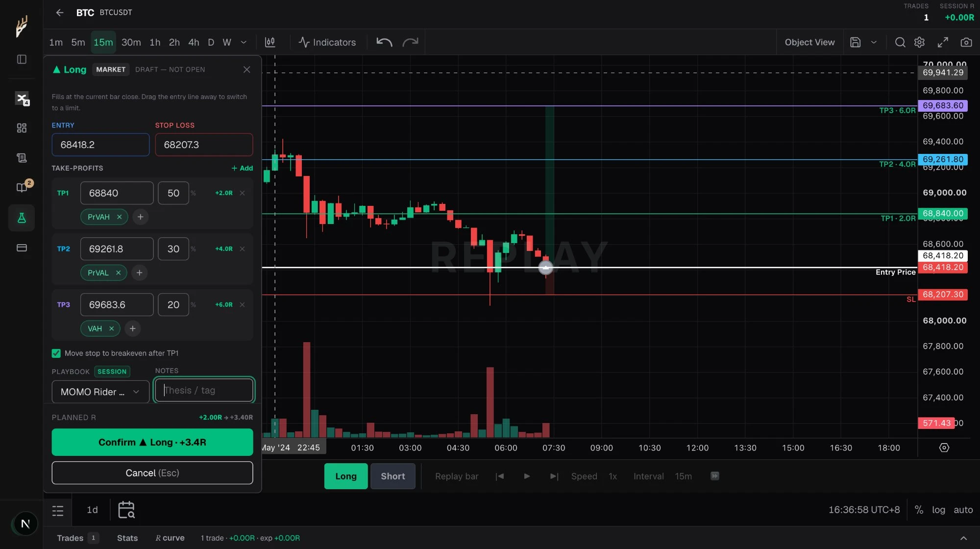Open save layout dropdown chevron
Image resolution: width=980 pixels, height=549 pixels.
click(x=874, y=42)
